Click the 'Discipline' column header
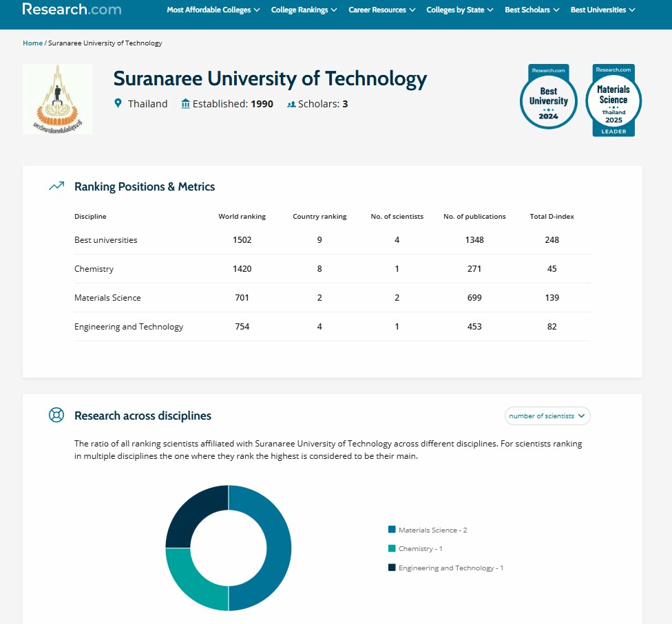Viewport: 672px width, 624px height. (90, 216)
